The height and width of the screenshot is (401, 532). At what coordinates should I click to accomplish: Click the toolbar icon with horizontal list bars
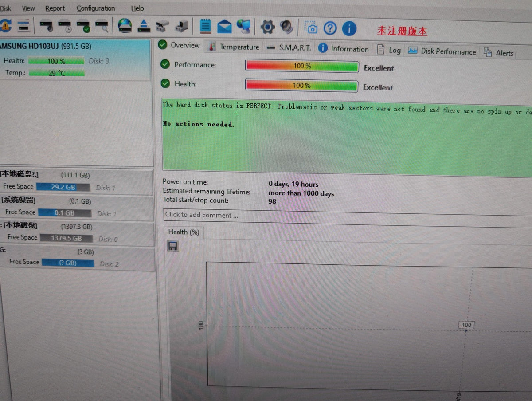pyautogui.click(x=23, y=26)
